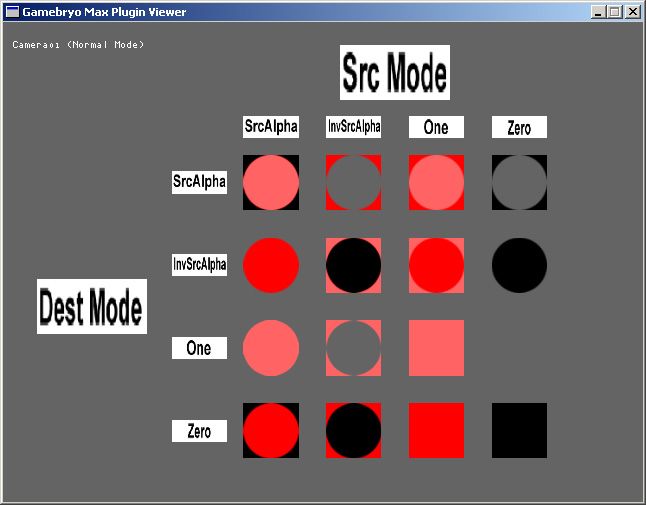Click the Camera01 (Normal Mode) text overlay
Image resolution: width=646 pixels, height=505 pixels.
pyautogui.click(x=78, y=44)
